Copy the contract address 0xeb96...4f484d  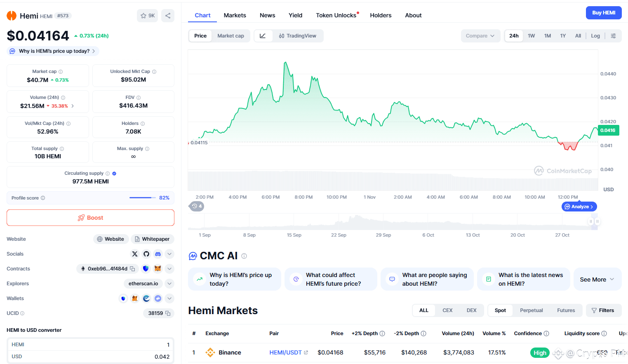click(132, 269)
